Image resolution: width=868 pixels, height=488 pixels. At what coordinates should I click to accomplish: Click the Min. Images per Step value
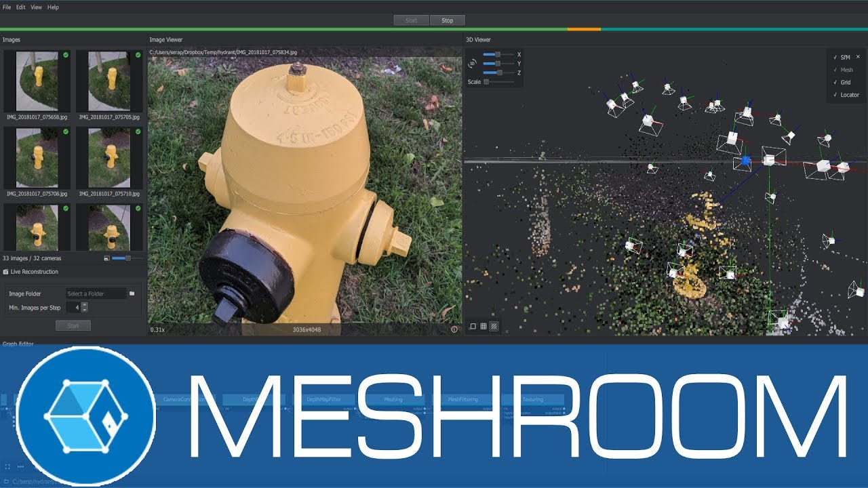[74, 308]
